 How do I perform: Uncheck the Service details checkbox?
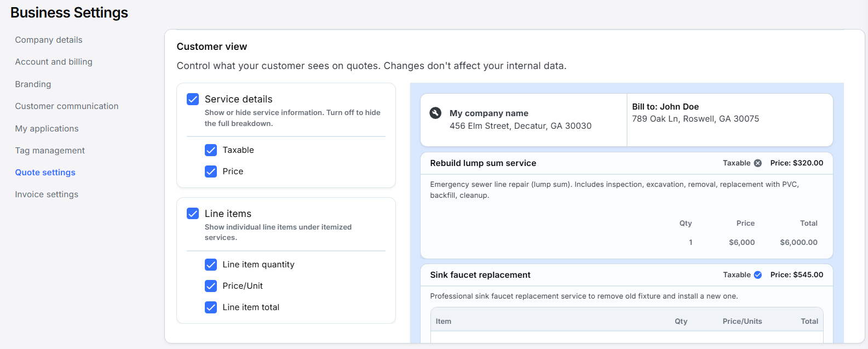click(193, 99)
